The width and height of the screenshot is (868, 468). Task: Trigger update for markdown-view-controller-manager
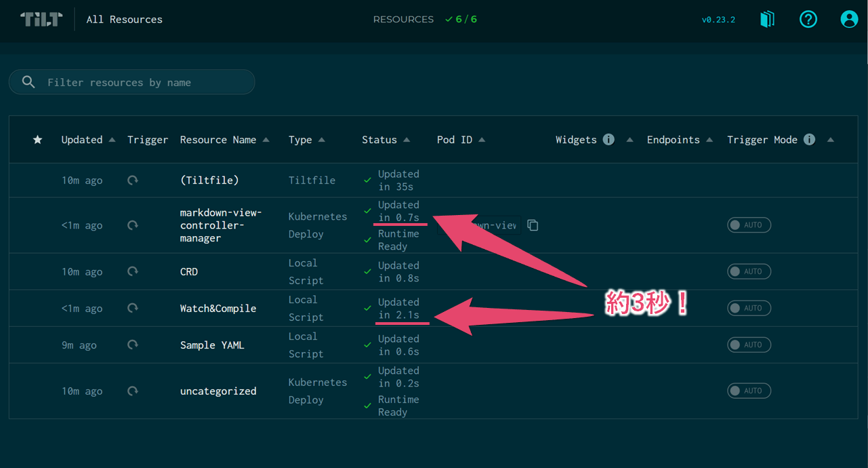pos(133,225)
